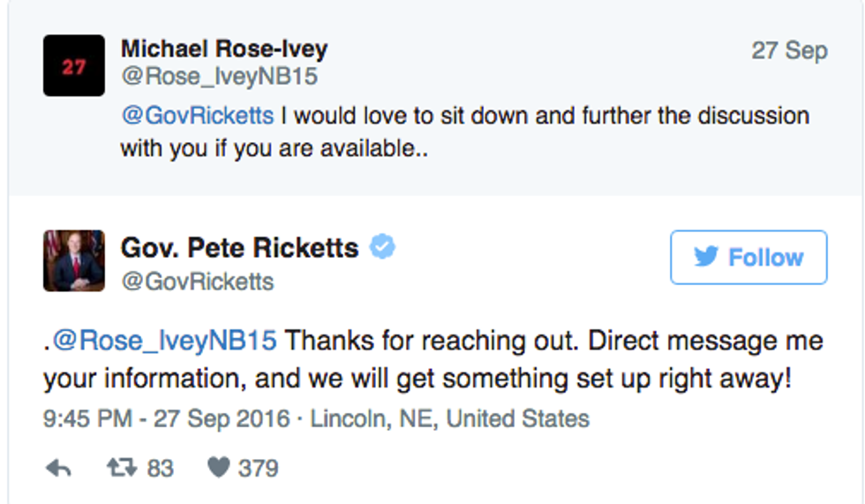Screen dimensions: 865x504
Task: Click the reply arrow icon
Action: (x=58, y=468)
